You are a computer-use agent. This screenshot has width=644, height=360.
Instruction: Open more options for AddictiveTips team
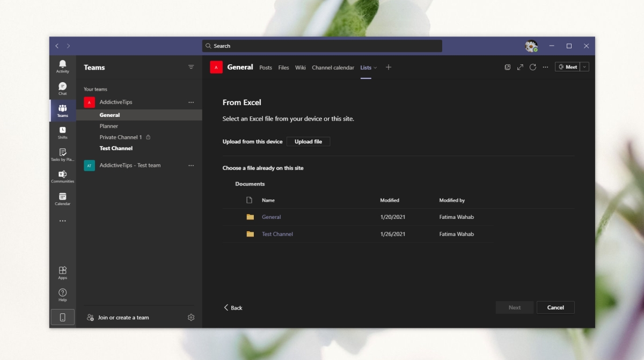pyautogui.click(x=191, y=102)
